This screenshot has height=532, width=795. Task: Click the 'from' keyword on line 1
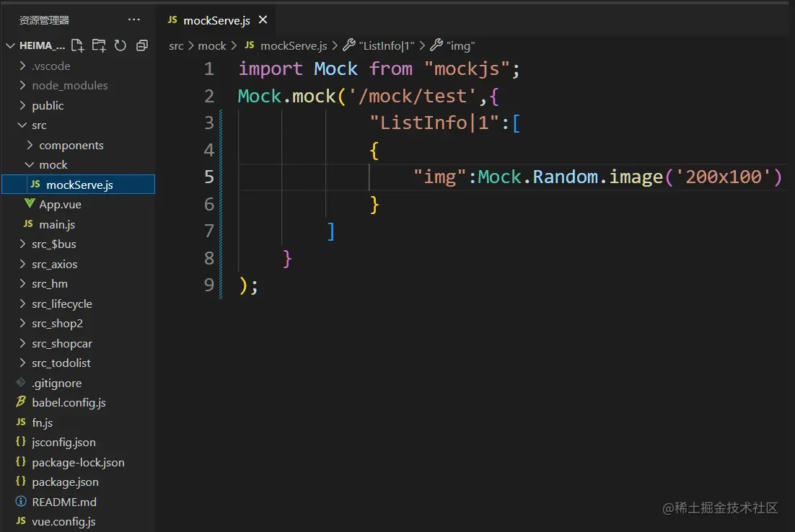click(x=390, y=69)
